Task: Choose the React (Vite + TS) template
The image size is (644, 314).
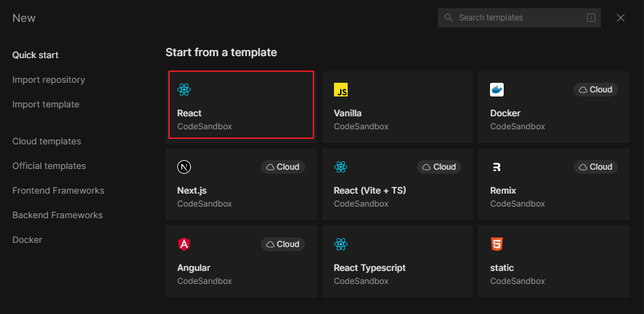Action: click(x=398, y=184)
